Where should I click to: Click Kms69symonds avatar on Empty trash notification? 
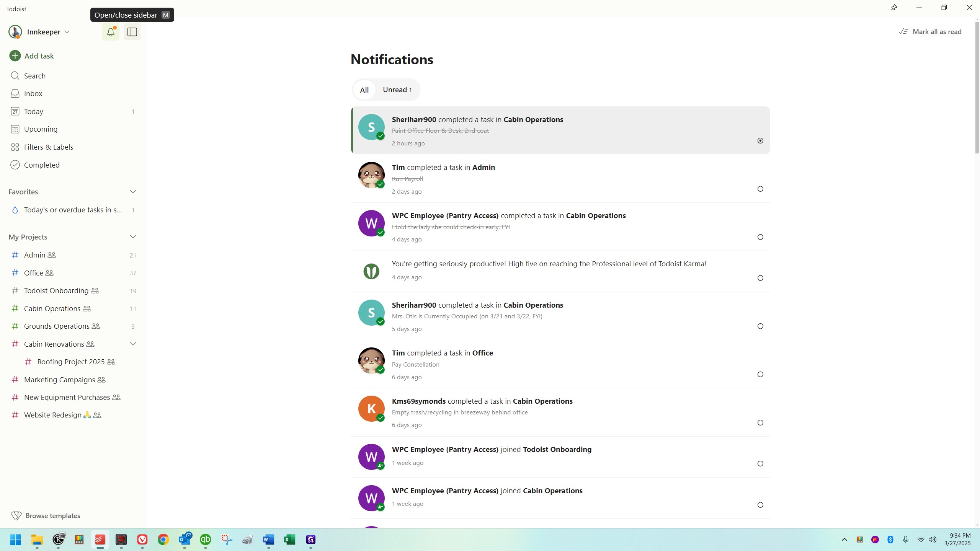371,409
